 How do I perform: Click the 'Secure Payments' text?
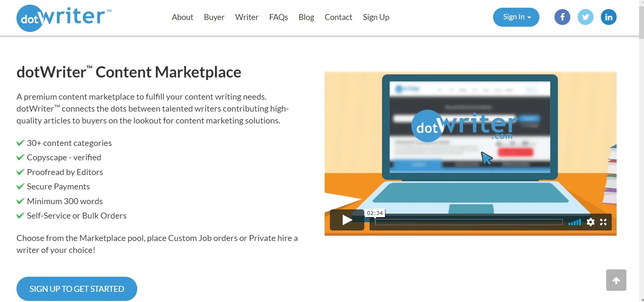pos(58,187)
